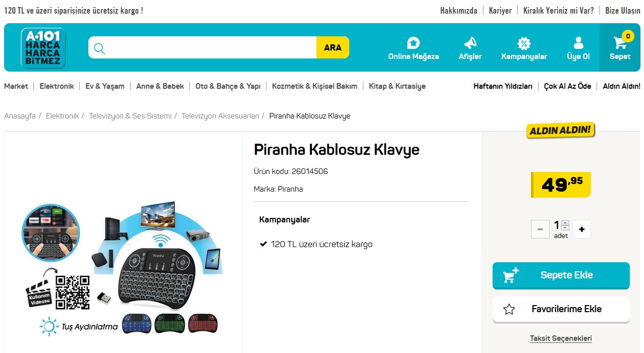Viewport: 644px width, 353px height.
Task: Go to Online Mağaza star icon
Action: [413, 43]
